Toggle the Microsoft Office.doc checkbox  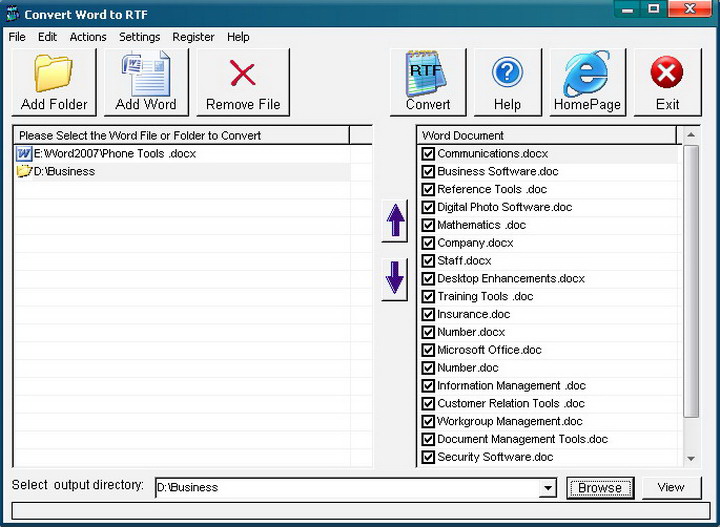(x=428, y=350)
